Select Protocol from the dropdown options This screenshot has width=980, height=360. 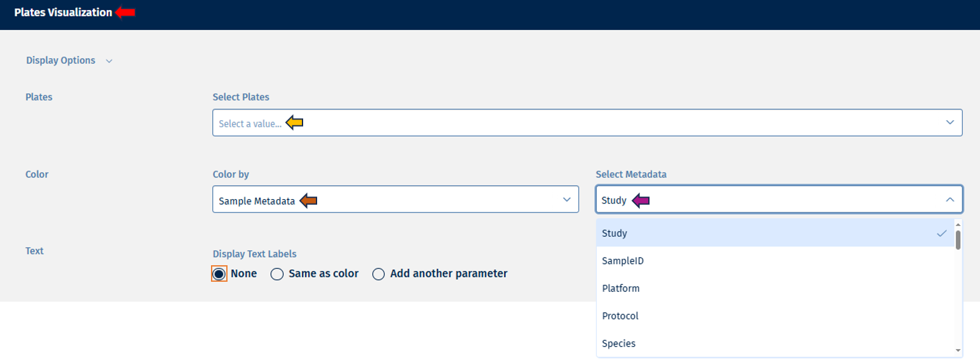(x=620, y=316)
